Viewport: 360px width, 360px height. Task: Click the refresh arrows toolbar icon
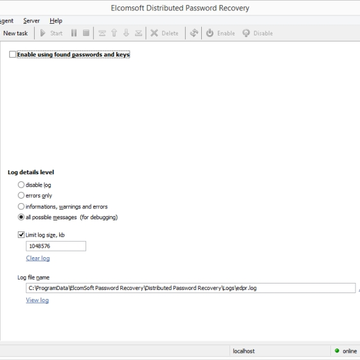click(x=194, y=33)
